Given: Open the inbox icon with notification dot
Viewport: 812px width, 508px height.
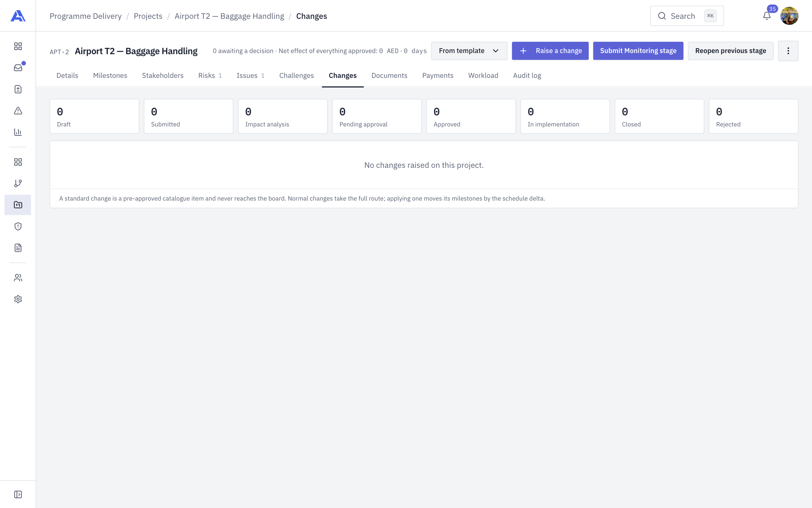Looking at the screenshot, I should pyautogui.click(x=18, y=68).
